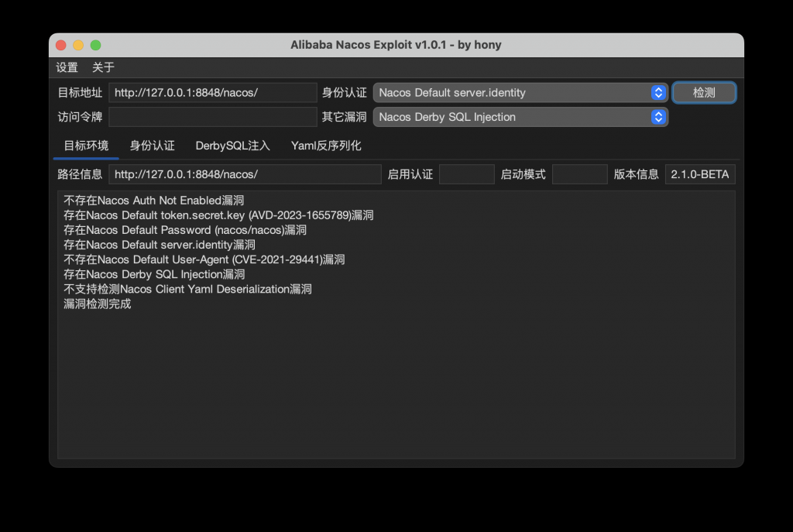Focus the 目标地址 target URL field
Viewport: 793px width, 532px height.
pyautogui.click(x=213, y=93)
